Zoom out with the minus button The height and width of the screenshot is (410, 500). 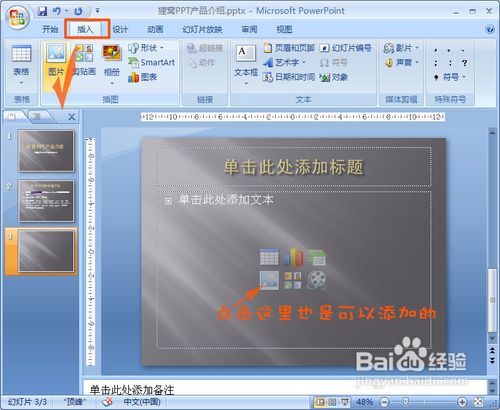point(384,402)
